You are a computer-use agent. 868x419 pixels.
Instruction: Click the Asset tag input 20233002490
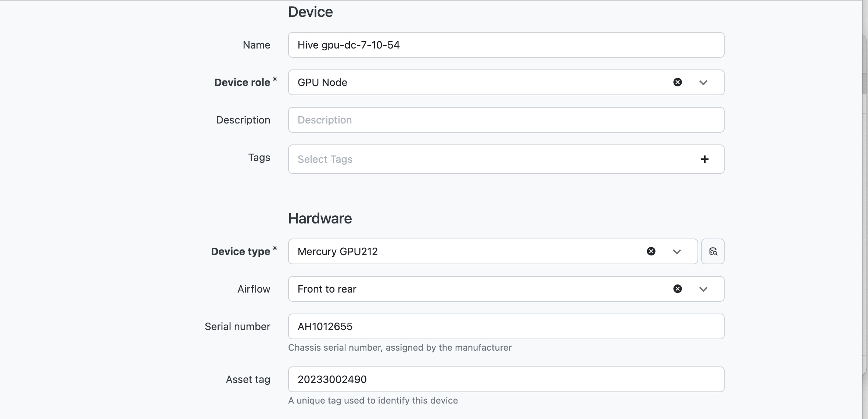pos(506,379)
